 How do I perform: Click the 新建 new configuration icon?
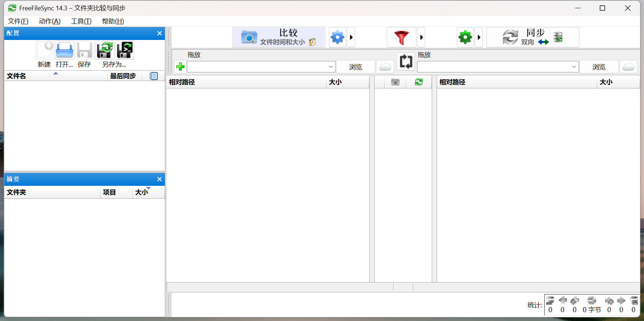pyautogui.click(x=45, y=50)
